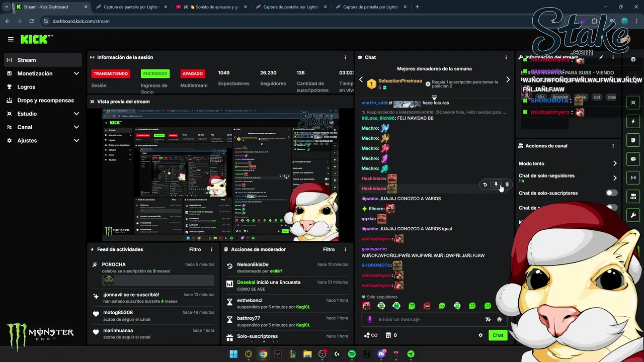Image resolution: width=644 pixels, height=362 pixels.
Task: Click the stream preview thumbnail
Action: coord(220,174)
